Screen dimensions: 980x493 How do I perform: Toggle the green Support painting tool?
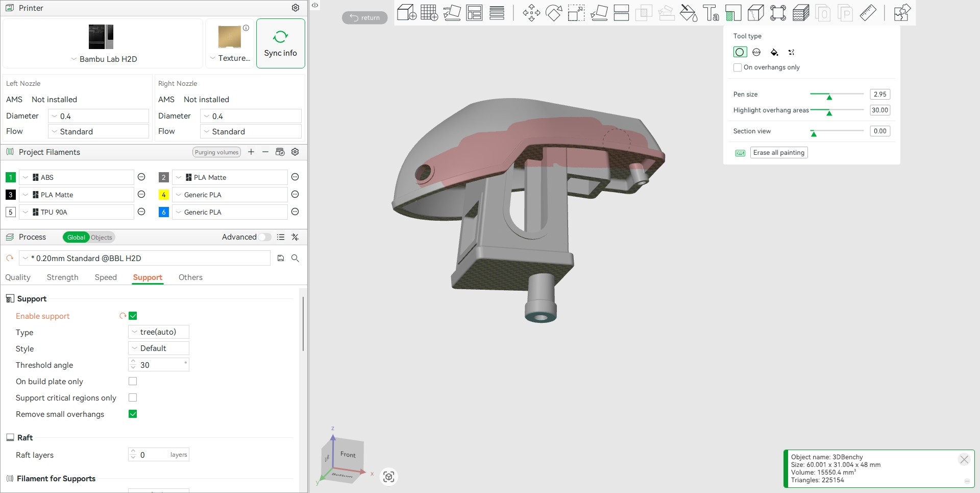tap(733, 12)
